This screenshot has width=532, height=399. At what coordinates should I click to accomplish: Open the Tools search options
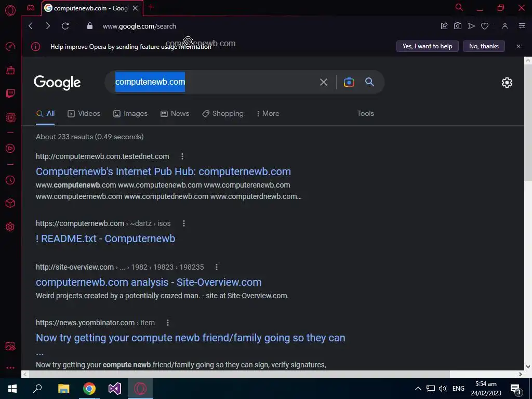pos(365,114)
